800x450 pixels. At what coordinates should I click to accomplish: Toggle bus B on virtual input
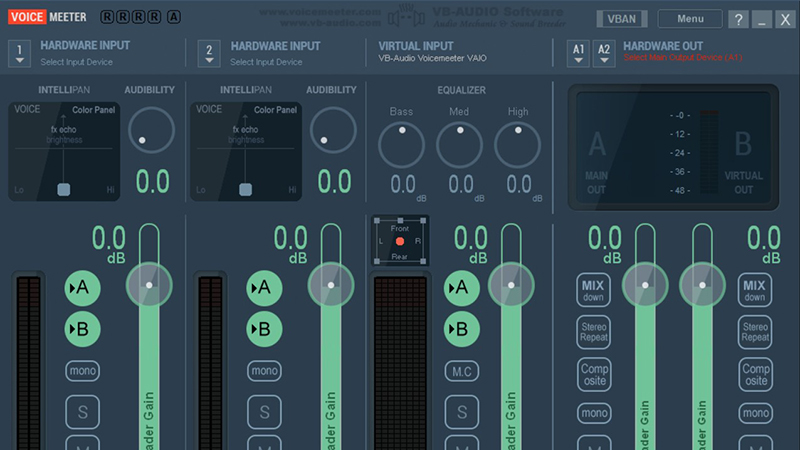(x=461, y=329)
